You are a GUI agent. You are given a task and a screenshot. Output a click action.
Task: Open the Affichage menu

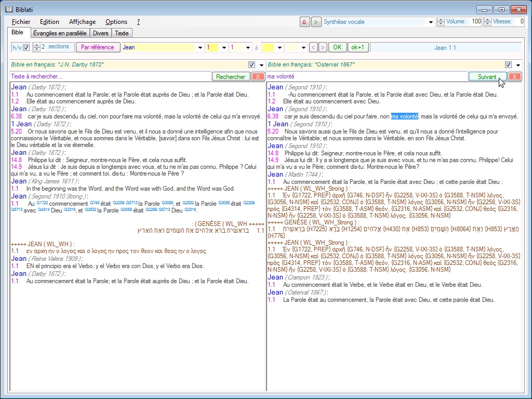pos(82,22)
